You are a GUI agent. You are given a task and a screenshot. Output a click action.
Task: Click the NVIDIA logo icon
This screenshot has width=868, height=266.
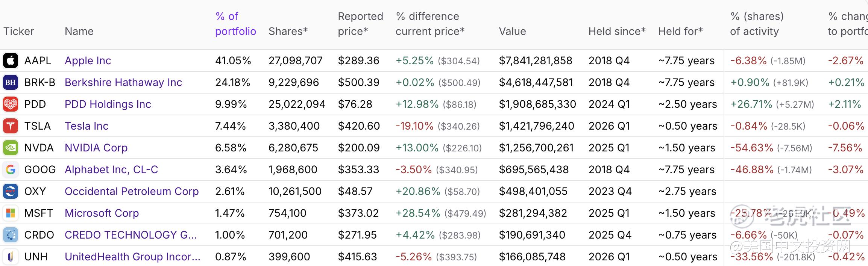pyautogui.click(x=11, y=148)
